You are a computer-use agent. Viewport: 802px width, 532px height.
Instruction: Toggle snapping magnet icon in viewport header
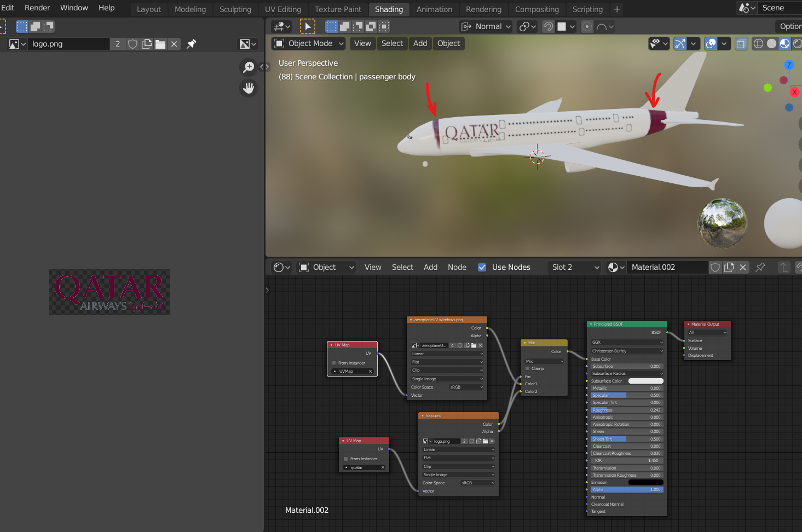pyautogui.click(x=548, y=26)
